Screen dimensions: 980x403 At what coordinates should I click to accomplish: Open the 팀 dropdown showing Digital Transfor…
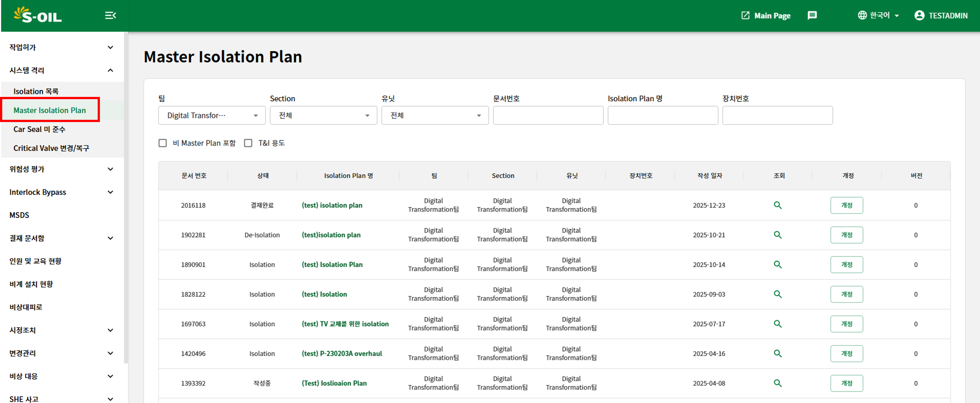[212, 116]
